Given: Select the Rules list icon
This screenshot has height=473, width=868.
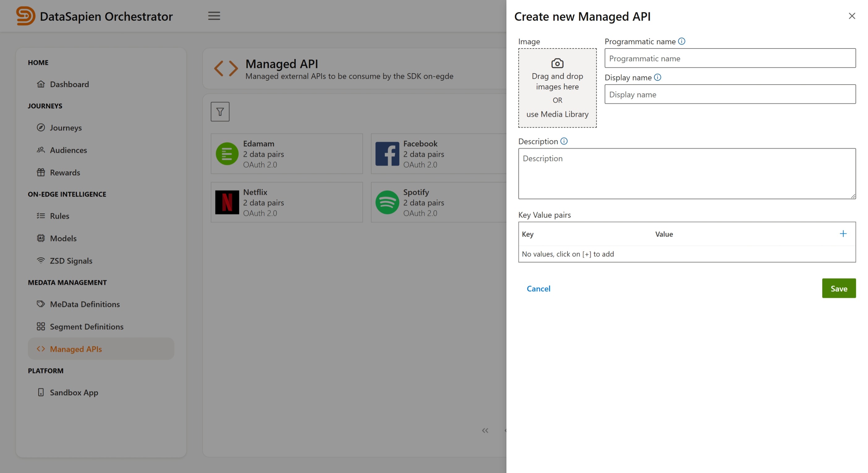Looking at the screenshot, I should click(41, 216).
